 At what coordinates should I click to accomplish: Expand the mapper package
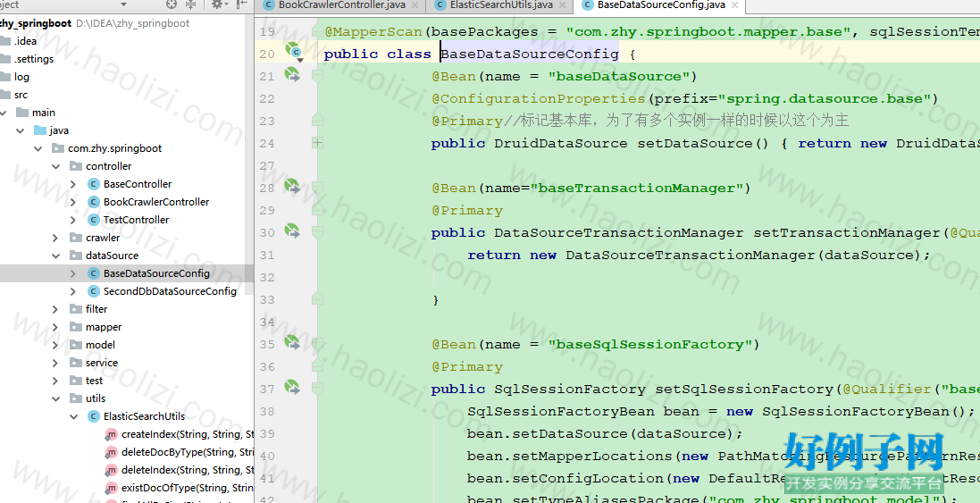pos(57,327)
